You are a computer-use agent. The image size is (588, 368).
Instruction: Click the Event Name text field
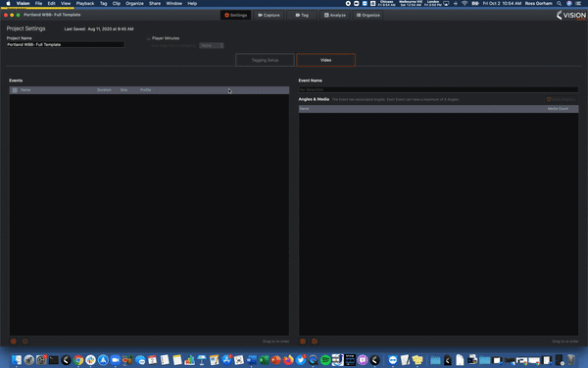438,89
